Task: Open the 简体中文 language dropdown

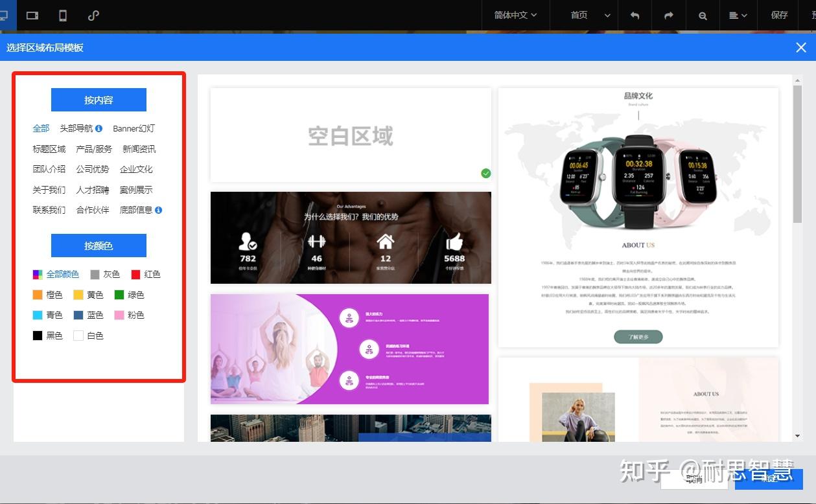Action: point(515,16)
